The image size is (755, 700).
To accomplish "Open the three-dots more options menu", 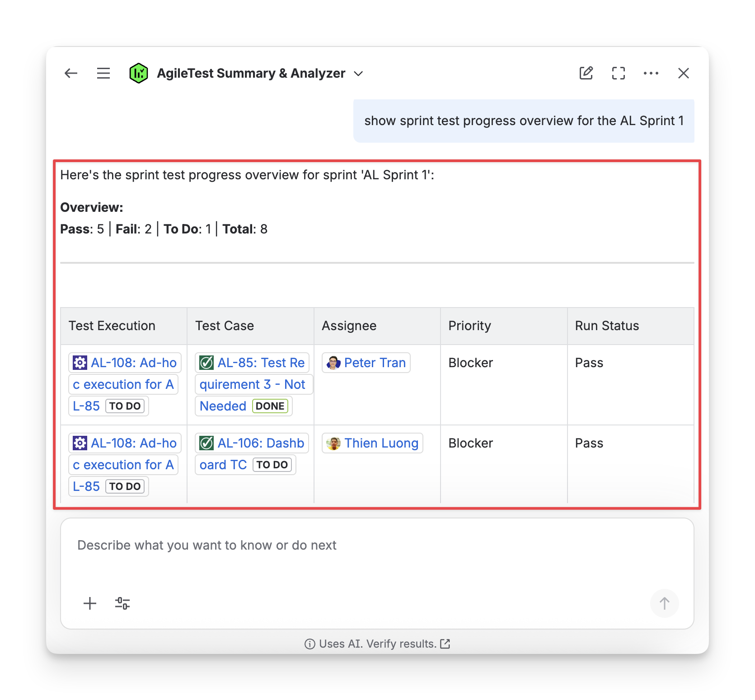I will click(651, 73).
